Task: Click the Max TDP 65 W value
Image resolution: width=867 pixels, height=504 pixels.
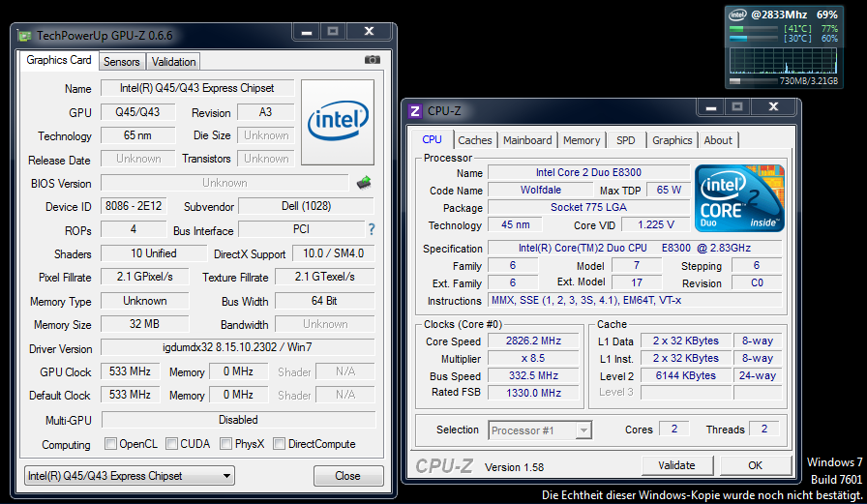Action: [x=669, y=190]
